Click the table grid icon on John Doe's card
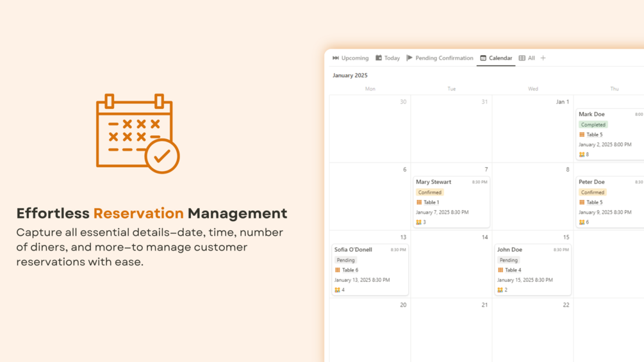Viewport: 644px width, 362px height. pyautogui.click(x=500, y=270)
